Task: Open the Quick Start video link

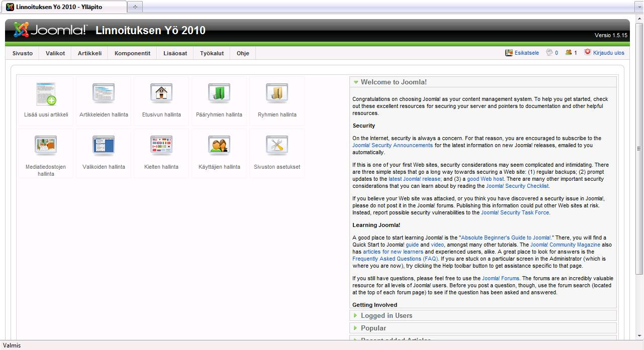Action: click(x=437, y=245)
